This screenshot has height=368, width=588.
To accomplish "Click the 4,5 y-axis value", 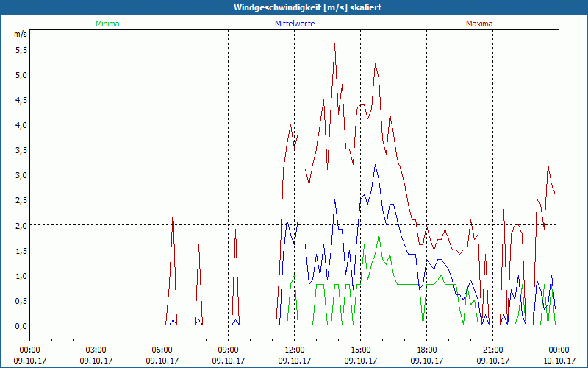I will pyautogui.click(x=21, y=100).
